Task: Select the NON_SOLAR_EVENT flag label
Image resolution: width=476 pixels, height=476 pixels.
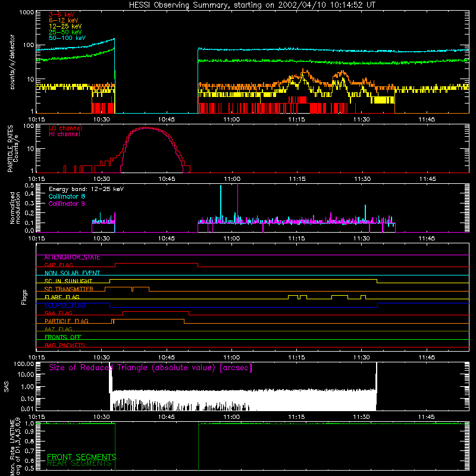Action: tap(72, 273)
